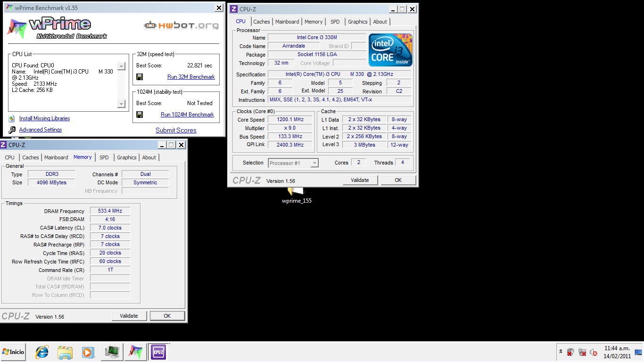The width and height of the screenshot is (644, 362).
Task: Select CPU tab in CPU-Z processor window
Action: point(240,21)
